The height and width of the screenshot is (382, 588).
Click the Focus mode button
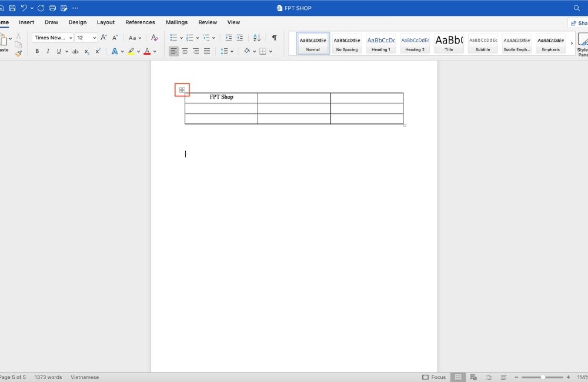pos(434,377)
